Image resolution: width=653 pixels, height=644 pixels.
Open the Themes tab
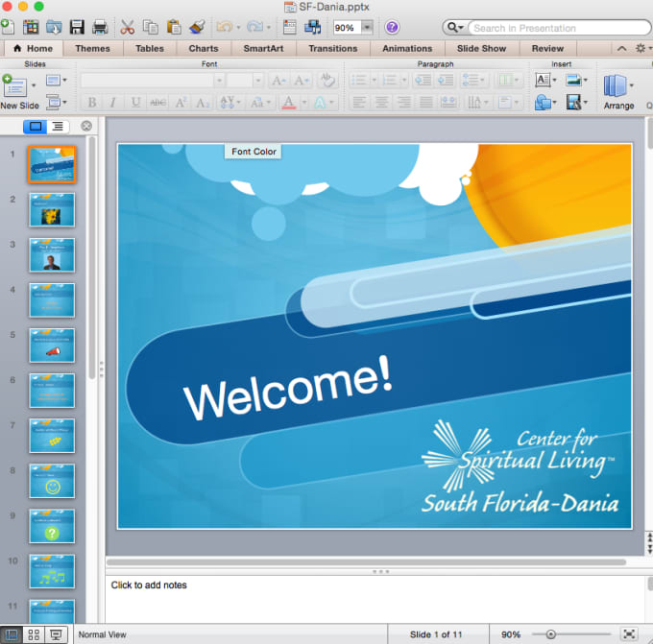click(92, 48)
